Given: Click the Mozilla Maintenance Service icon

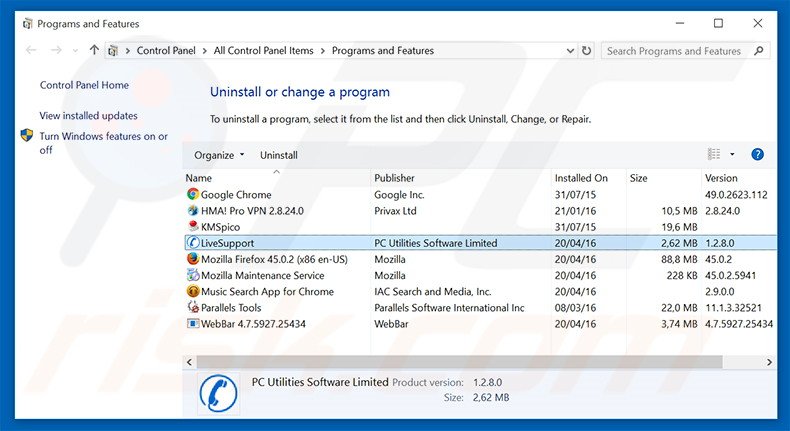Looking at the screenshot, I should [192, 275].
